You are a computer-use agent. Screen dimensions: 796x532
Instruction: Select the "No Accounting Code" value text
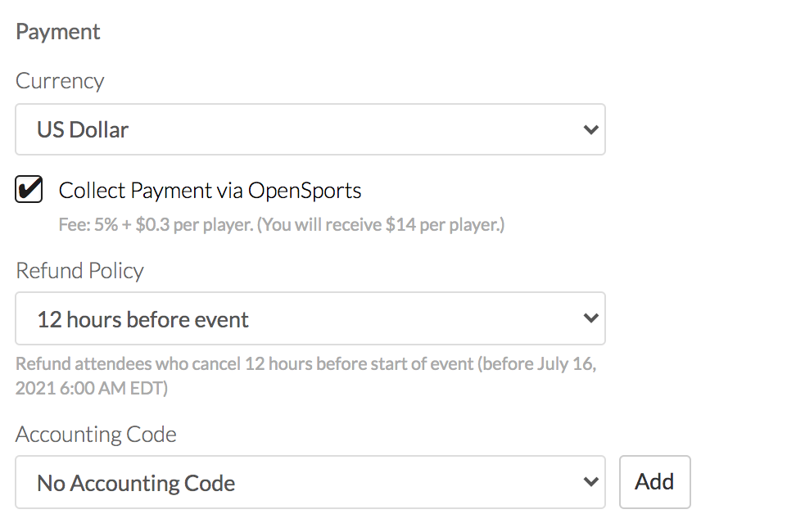tap(136, 483)
